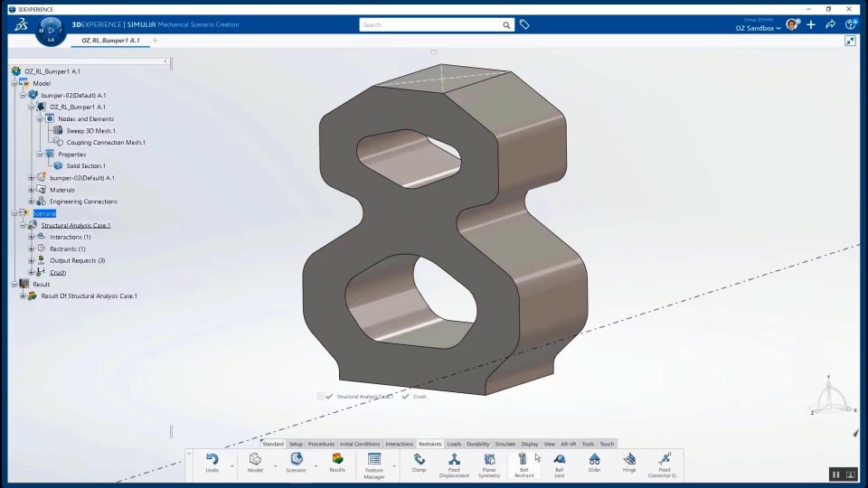Screen dimensions: 868x488
Task: Open the Feature Manager table icon
Action: pos(374,459)
